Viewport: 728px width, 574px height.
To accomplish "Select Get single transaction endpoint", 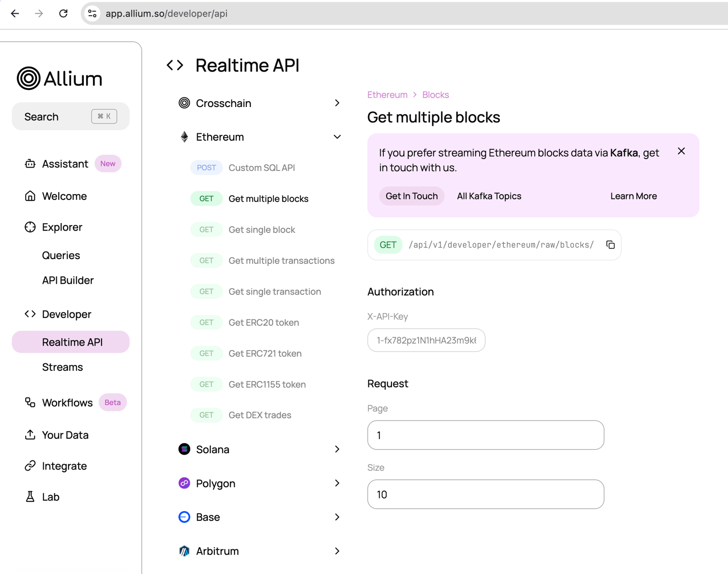I will tap(274, 291).
